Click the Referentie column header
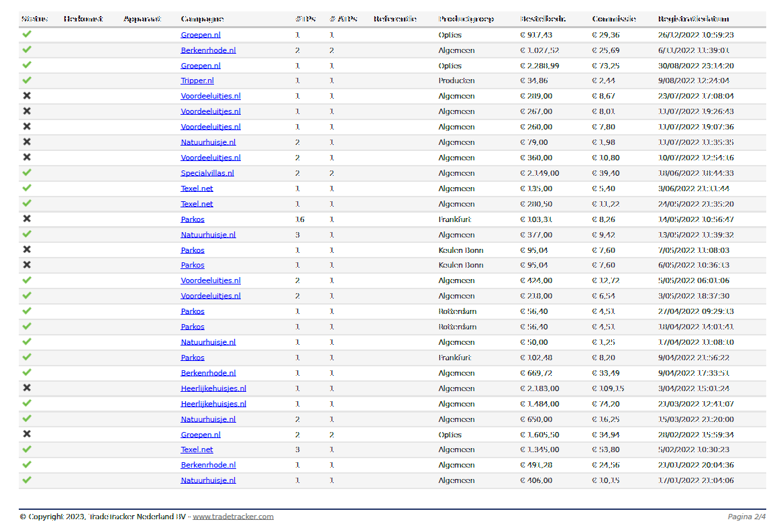Screen dimensions: 781x532 (395, 19)
